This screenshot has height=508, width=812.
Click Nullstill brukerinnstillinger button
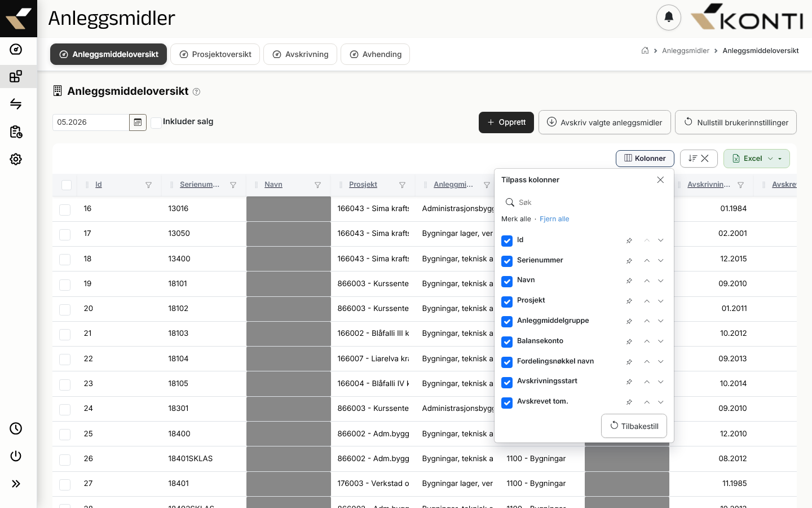point(736,122)
